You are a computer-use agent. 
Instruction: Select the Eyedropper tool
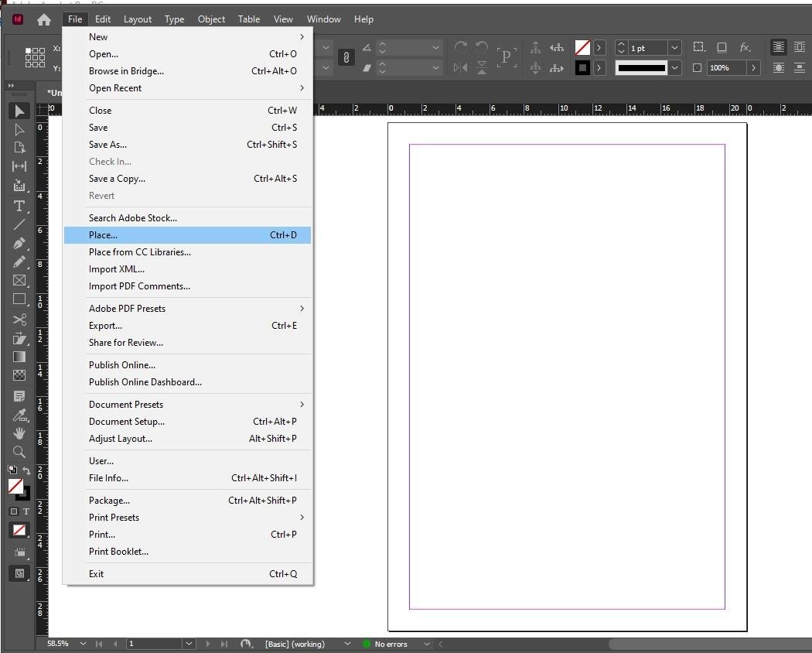click(19, 415)
